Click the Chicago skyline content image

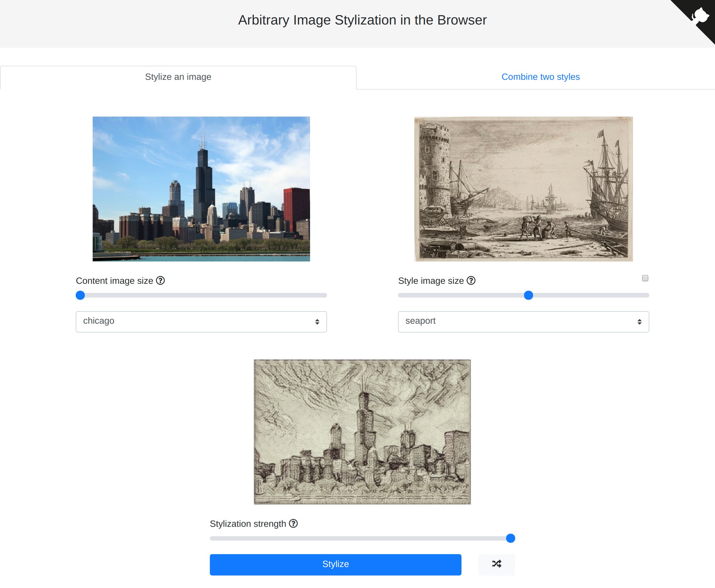tap(201, 189)
